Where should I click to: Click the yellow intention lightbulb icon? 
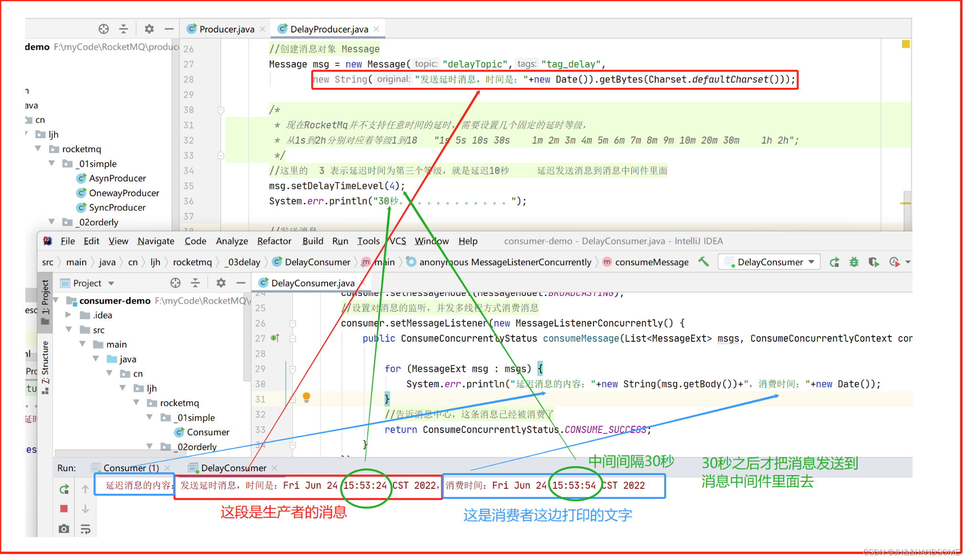[307, 397]
